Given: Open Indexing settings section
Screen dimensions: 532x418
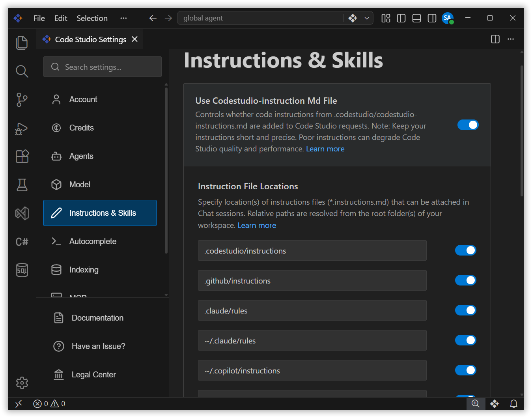Looking at the screenshot, I should click(100, 270).
